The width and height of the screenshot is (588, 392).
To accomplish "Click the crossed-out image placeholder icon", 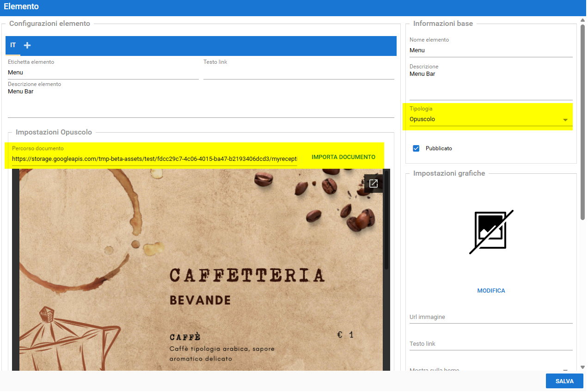I will pyautogui.click(x=491, y=232).
